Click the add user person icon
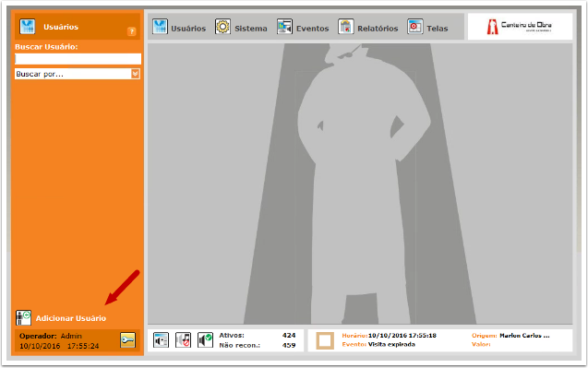 tap(23, 318)
